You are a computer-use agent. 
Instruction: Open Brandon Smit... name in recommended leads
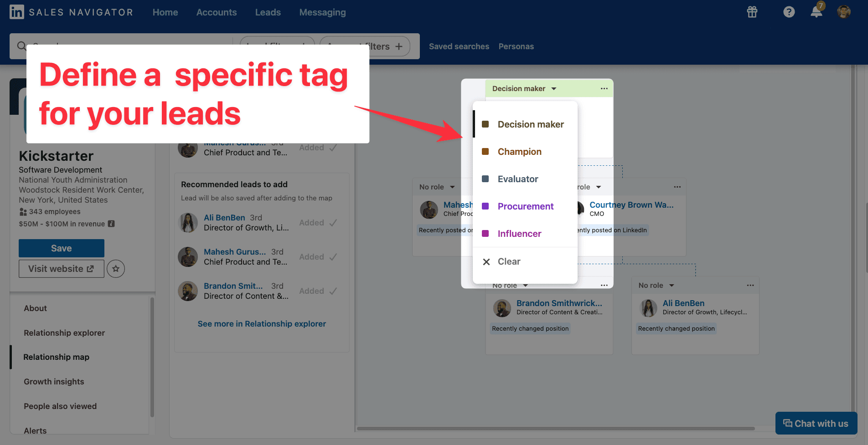[233, 286]
